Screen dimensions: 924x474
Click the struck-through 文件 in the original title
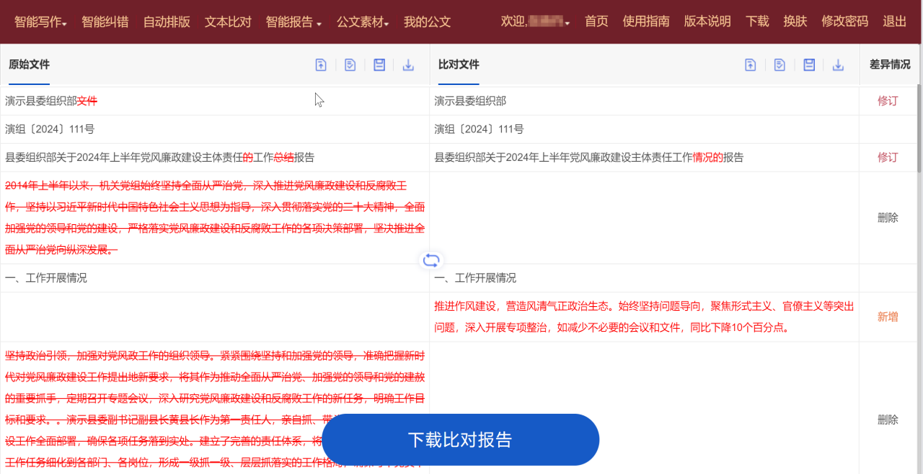click(x=87, y=101)
